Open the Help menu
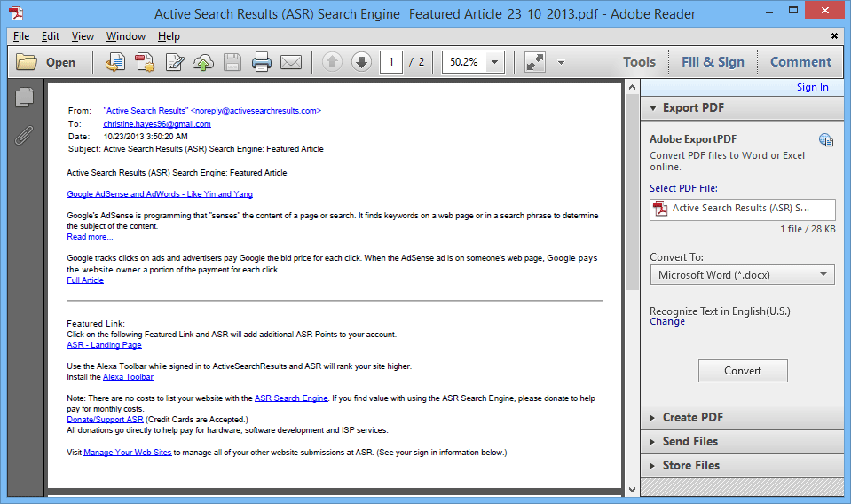 click(169, 36)
